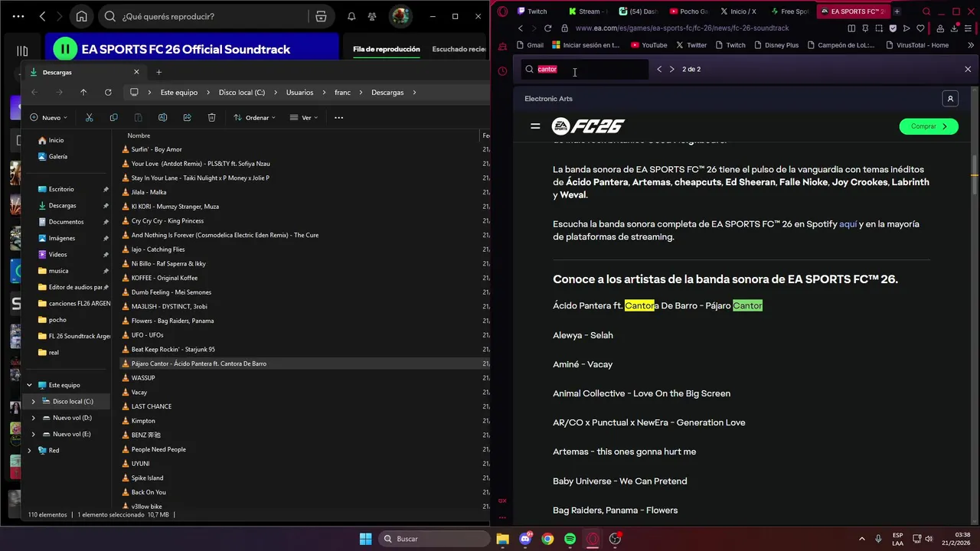
Task: Open musica folder in navigation pane
Action: pos(58,271)
